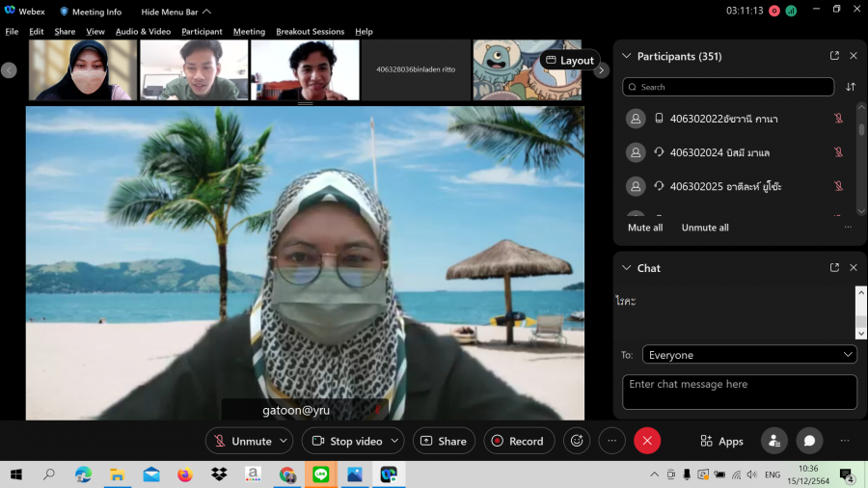The height and width of the screenshot is (488, 868).
Task: Sort the participants list
Action: [851, 87]
